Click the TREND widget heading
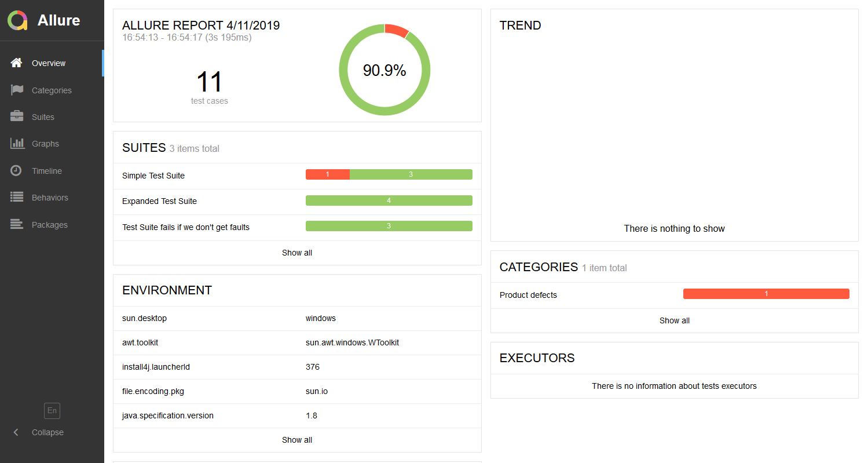This screenshot has width=868, height=463. pos(520,25)
